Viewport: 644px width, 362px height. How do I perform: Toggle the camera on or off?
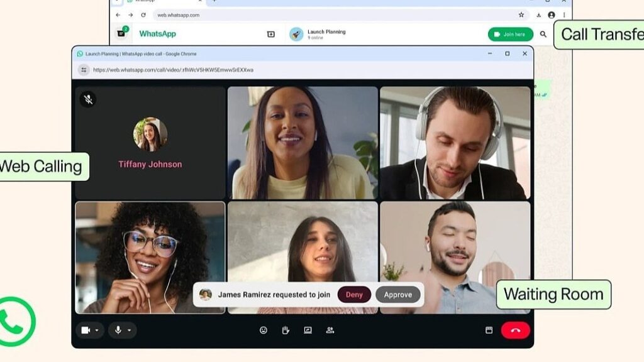86,331
